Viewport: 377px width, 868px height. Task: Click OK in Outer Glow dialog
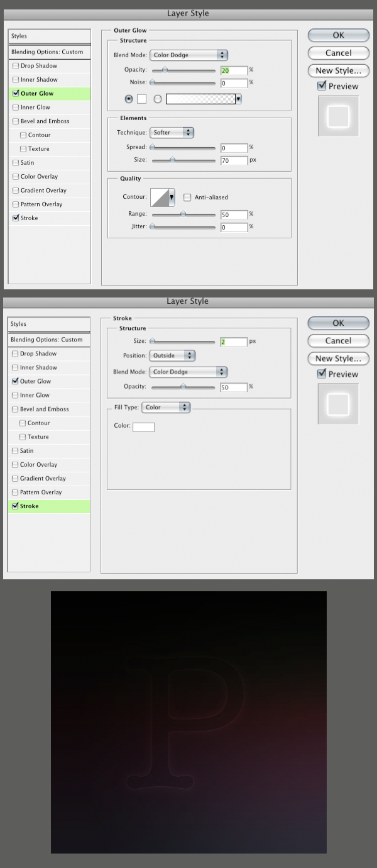point(338,35)
